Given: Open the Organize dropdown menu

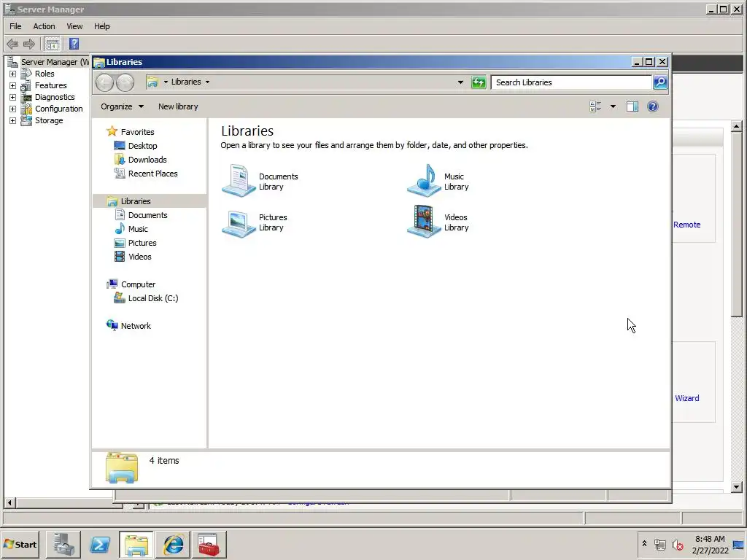Looking at the screenshot, I should click(x=122, y=106).
